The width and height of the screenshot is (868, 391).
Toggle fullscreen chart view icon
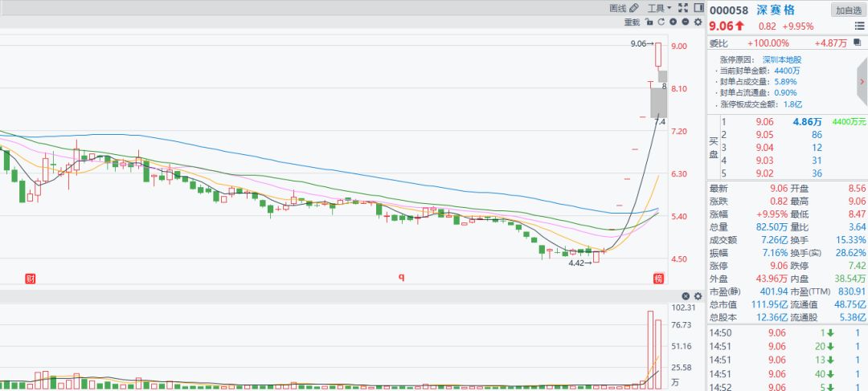click(x=682, y=8)
